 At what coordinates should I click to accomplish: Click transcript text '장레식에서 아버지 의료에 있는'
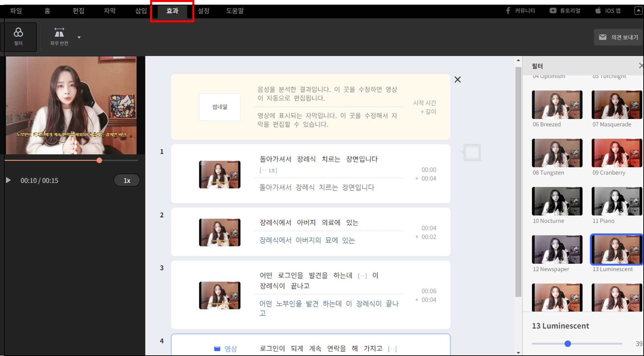click(x=309, y=223)
